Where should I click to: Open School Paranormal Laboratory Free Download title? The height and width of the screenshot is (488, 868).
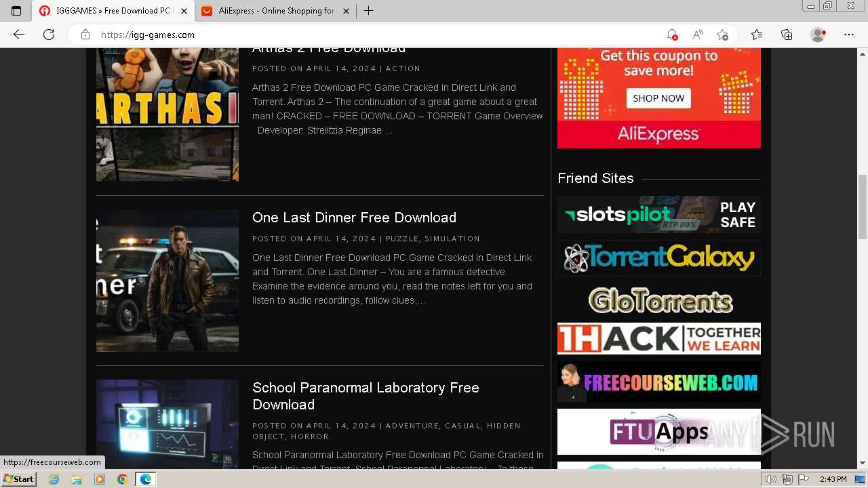point(366,396)
